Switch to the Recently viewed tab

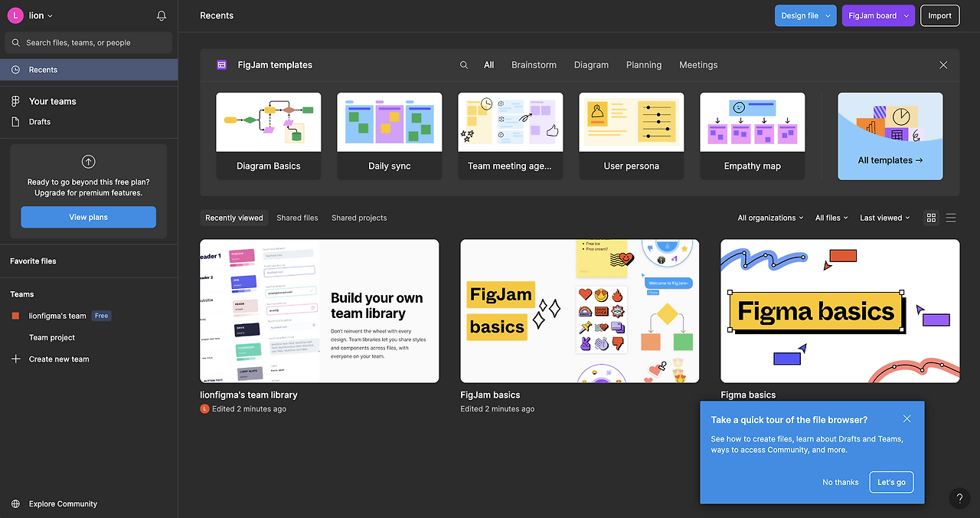click(x=234, y=218)
